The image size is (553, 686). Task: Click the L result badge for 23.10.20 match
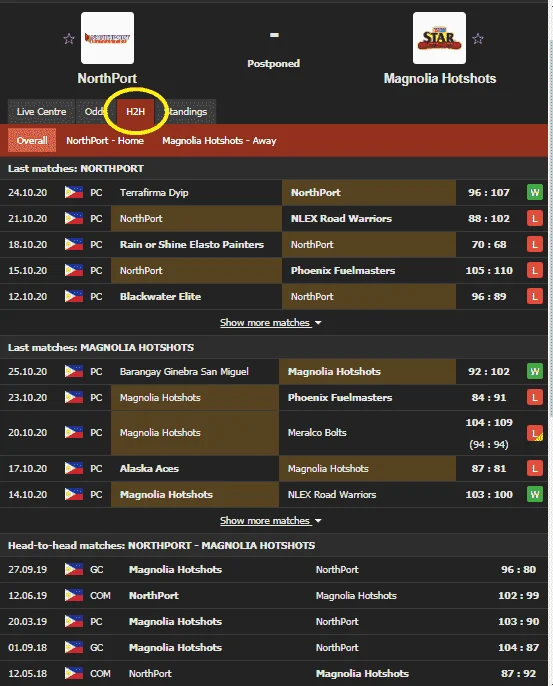(535, 397)
